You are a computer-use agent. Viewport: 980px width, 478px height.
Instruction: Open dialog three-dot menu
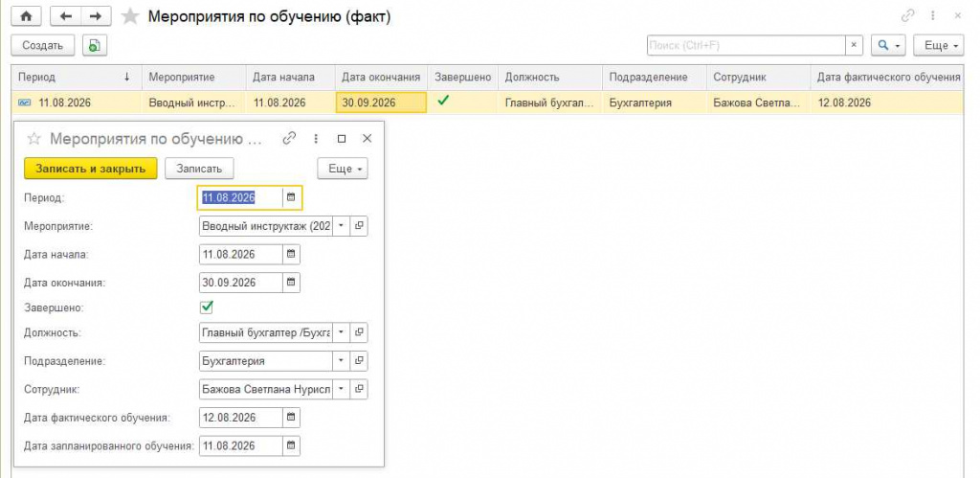pyautogui.click(x=316, y=138)
